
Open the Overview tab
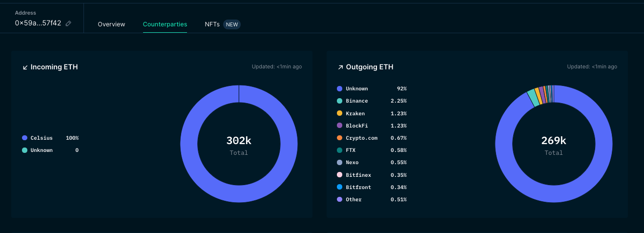[x=111, y=24]
